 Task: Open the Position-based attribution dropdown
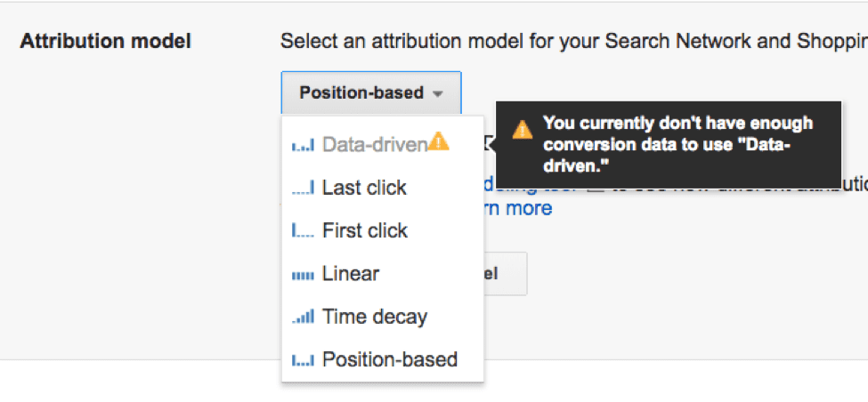pos(370,93)
